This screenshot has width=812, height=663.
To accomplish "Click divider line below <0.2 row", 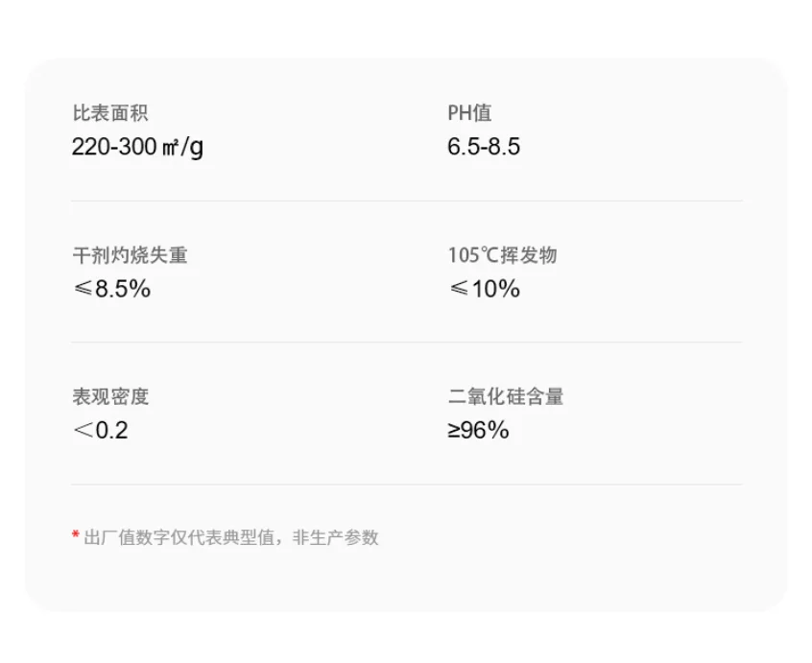I will point(406,485).
